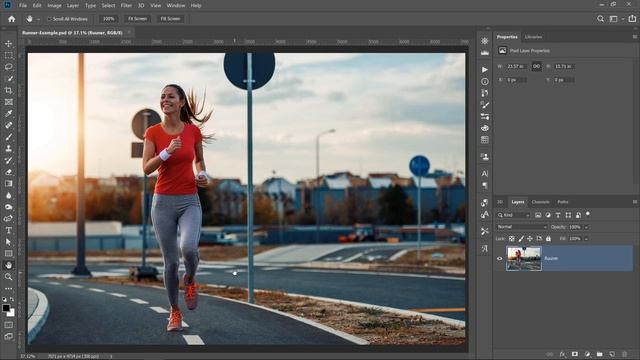Toggle the width-height link constraint

536,66
